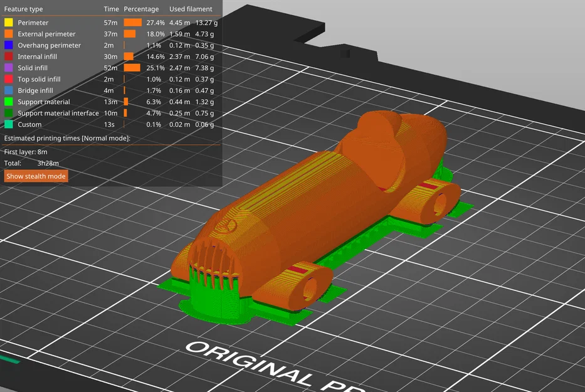This screenshot has width=585, height=392.
Task: Click the Show stealth mode button
Action: [36, 176]
